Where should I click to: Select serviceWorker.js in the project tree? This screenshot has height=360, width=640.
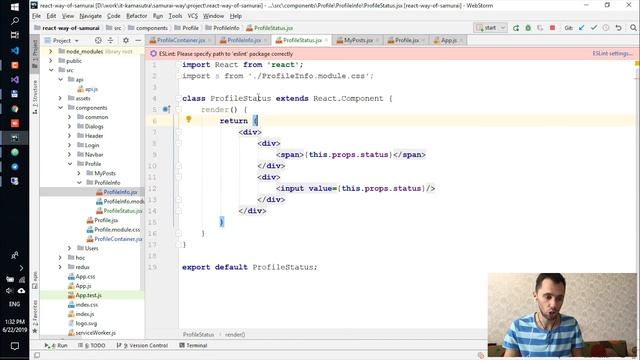pos(96,333)
